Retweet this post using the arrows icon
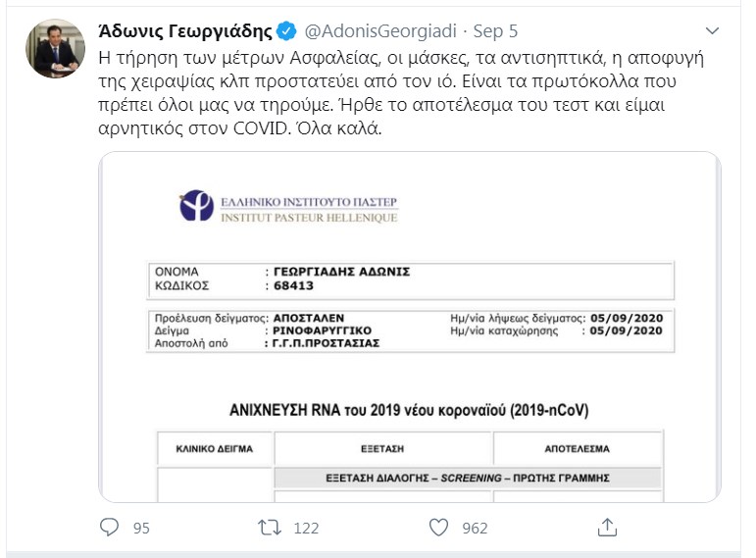 269,528
